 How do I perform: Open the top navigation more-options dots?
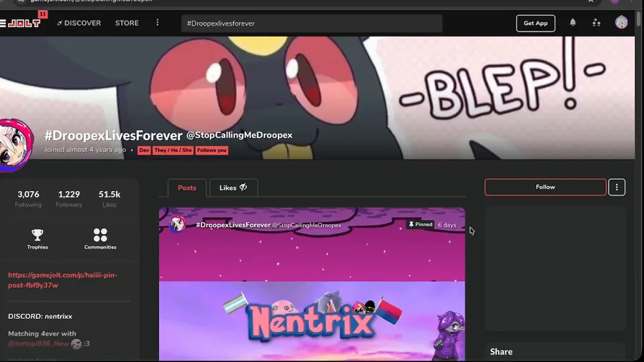[157, 23]
